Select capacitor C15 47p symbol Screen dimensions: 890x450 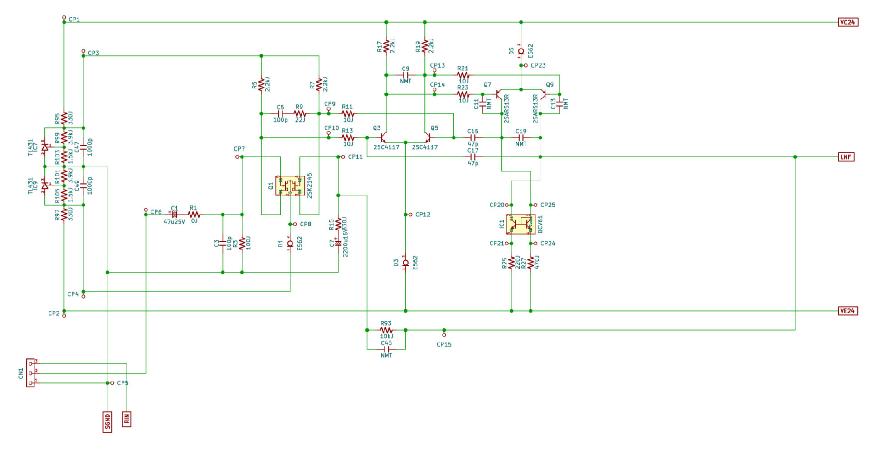click(473, 137)
